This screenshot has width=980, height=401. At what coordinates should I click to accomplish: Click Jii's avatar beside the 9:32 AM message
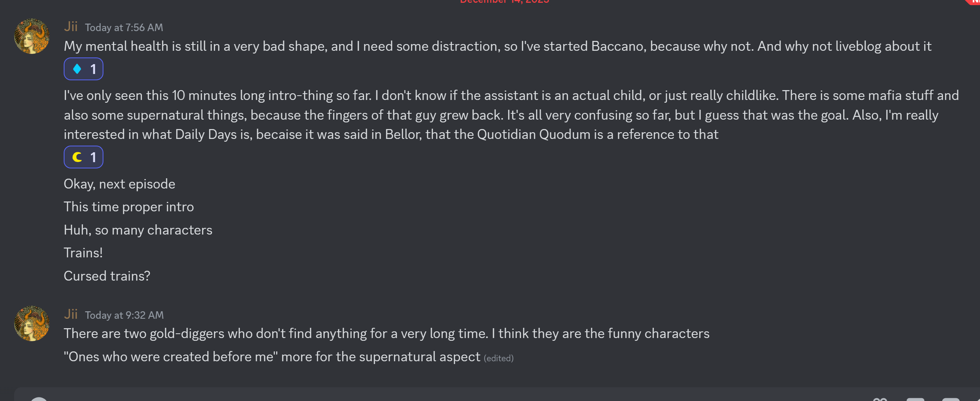32,323
